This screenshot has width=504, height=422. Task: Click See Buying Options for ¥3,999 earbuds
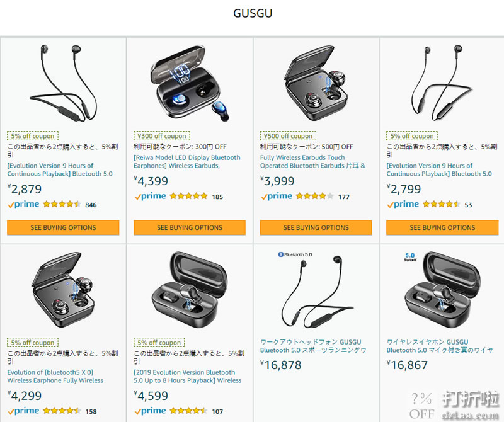pyautogui.click(x=316, y=227)
